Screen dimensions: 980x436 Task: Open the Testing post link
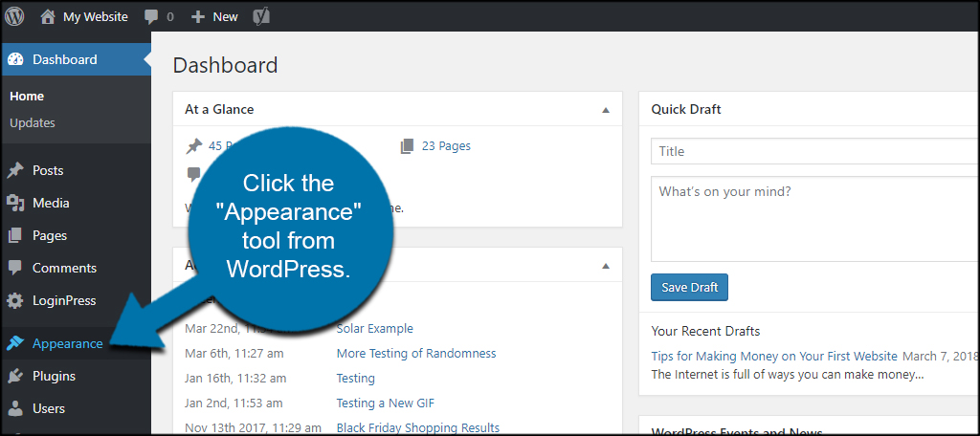point(356,379)
